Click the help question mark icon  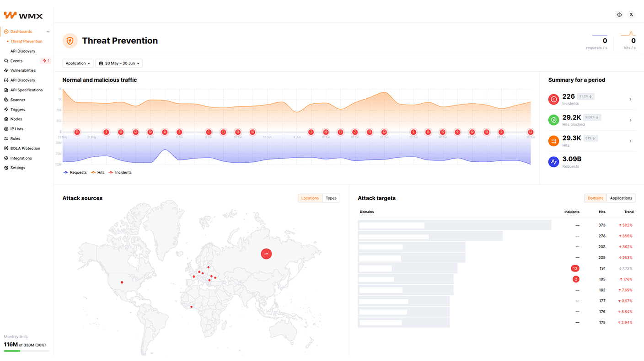tap(619, 15)
